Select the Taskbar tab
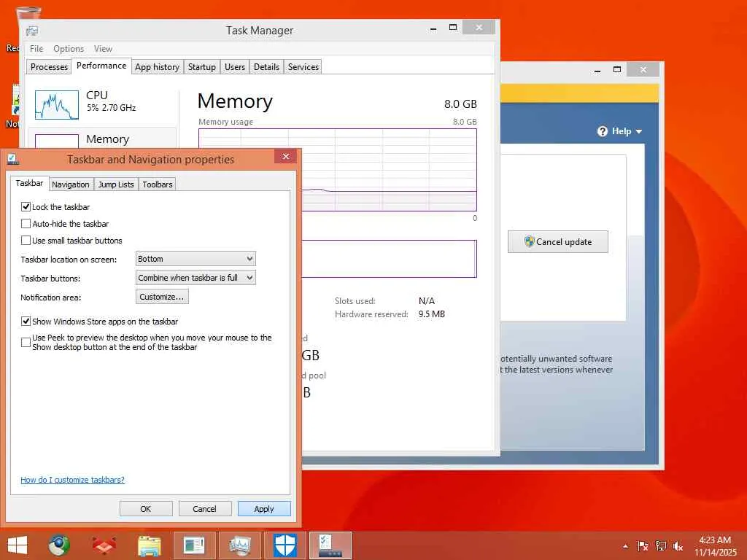 coord(29,183)
